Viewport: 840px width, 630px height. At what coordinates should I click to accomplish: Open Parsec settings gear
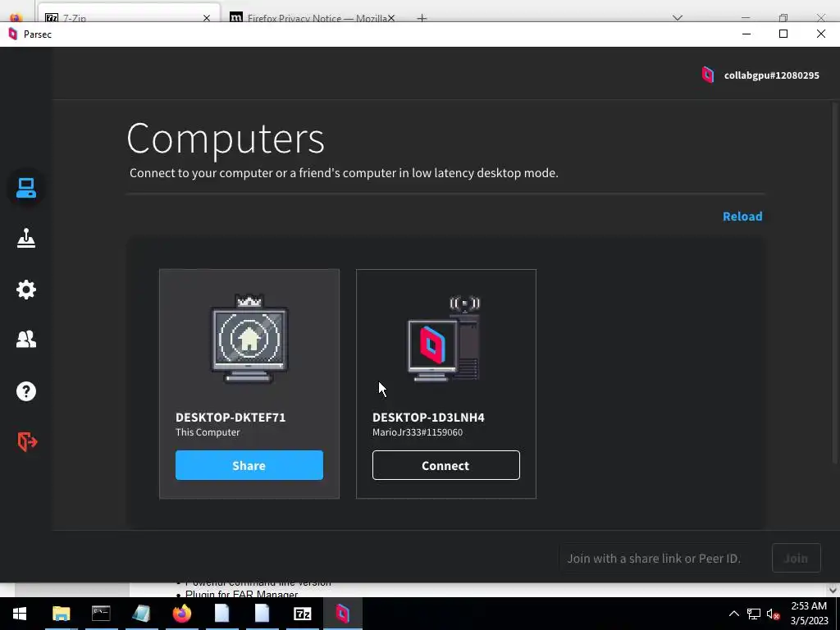tap(25, 290)
